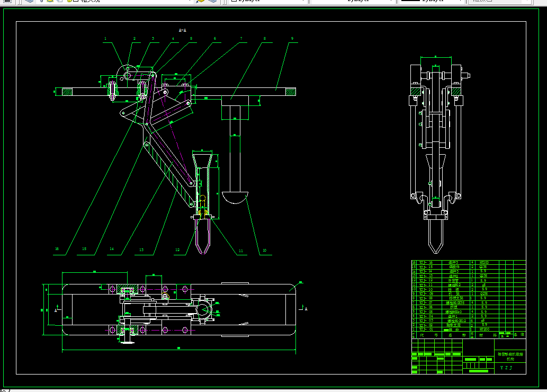This screenshot has width=547, height=392.
Task: Pick part callout number 11
Action: click(241, 251)
